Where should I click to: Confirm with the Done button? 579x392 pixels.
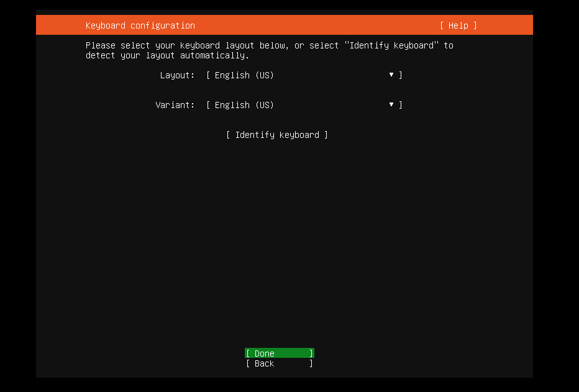pos(279,353)
